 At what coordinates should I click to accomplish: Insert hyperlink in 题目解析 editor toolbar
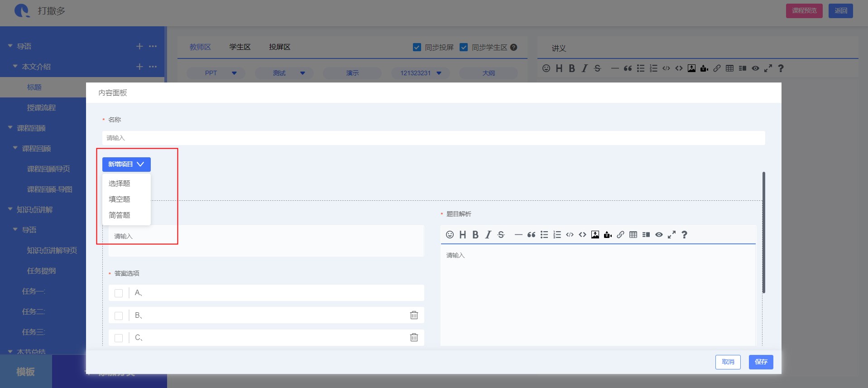[620, 234]
